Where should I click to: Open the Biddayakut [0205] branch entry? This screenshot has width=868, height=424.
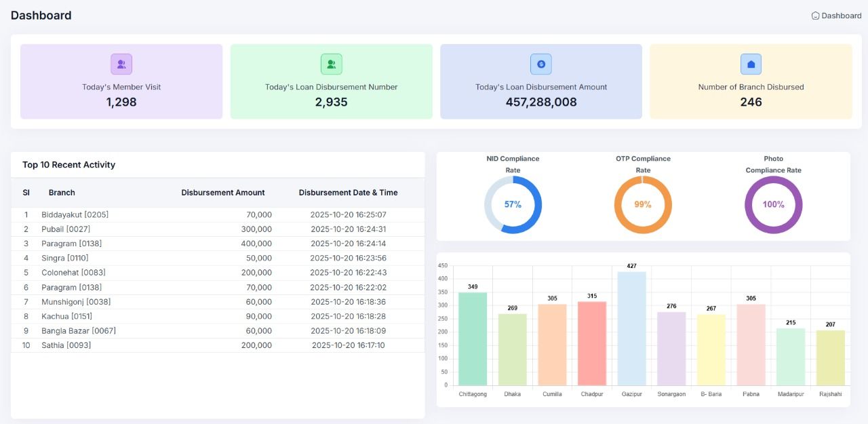click(x=74, y=214)
